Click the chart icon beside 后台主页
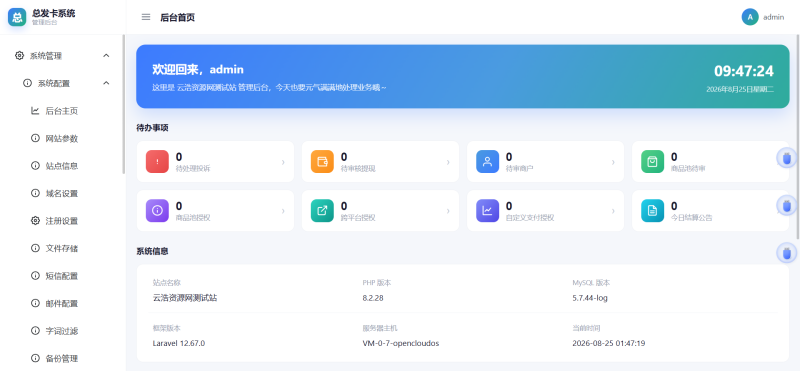This screenshot has width=800, height=371. pos(35,111)
